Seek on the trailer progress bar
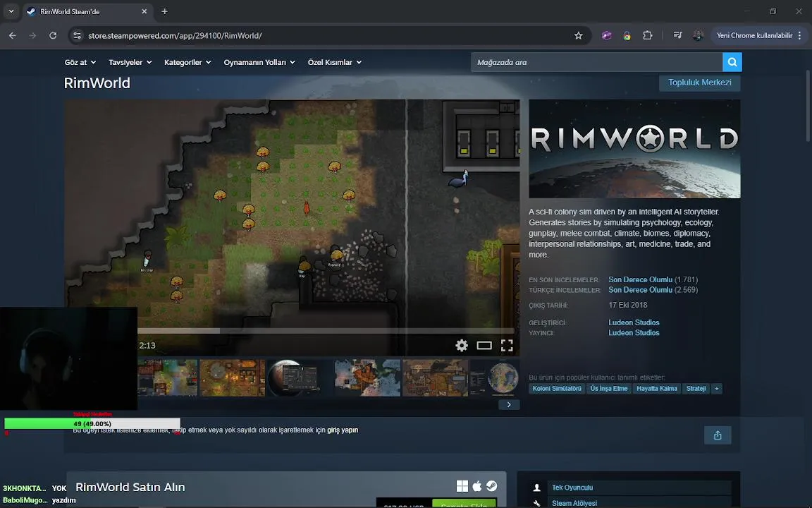This screenshot has height=508, width=812. [326, 331]
